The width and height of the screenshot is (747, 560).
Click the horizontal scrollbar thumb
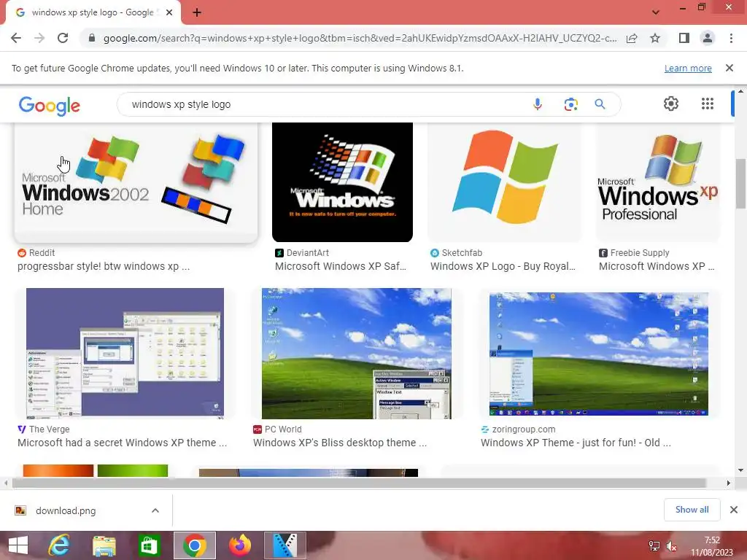coord(359,483)
